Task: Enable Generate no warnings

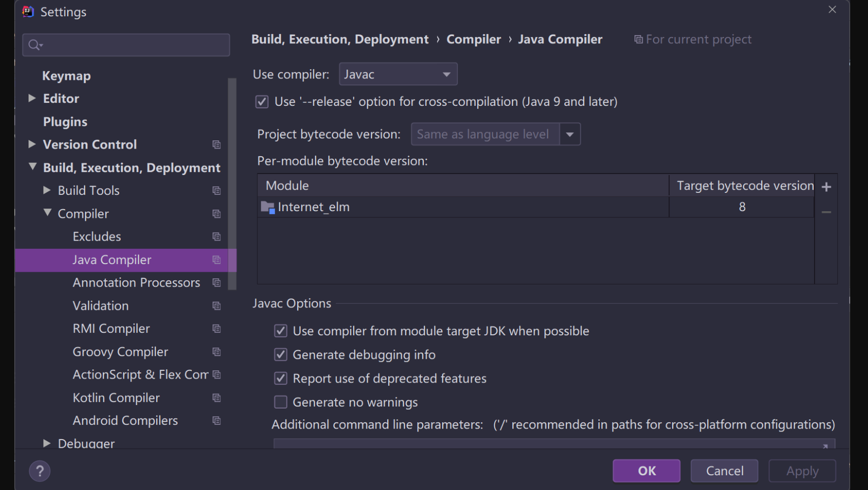Action: point(280,402)
